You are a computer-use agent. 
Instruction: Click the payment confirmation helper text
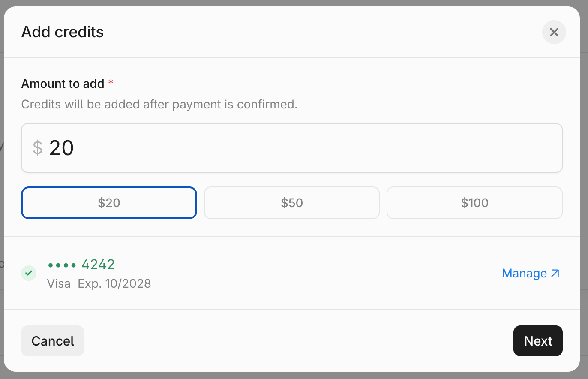pyautogui.click(x=159, y=104)
